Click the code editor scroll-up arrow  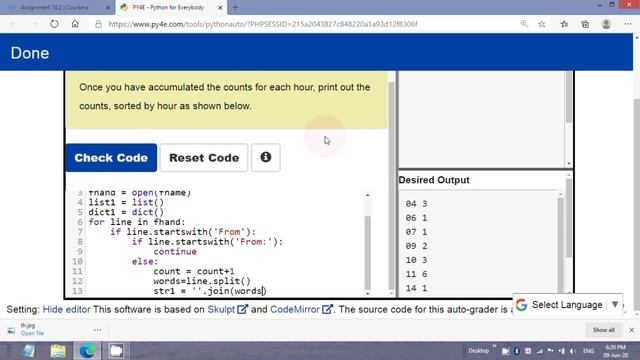pyautogui.click(x=368, y=196)
